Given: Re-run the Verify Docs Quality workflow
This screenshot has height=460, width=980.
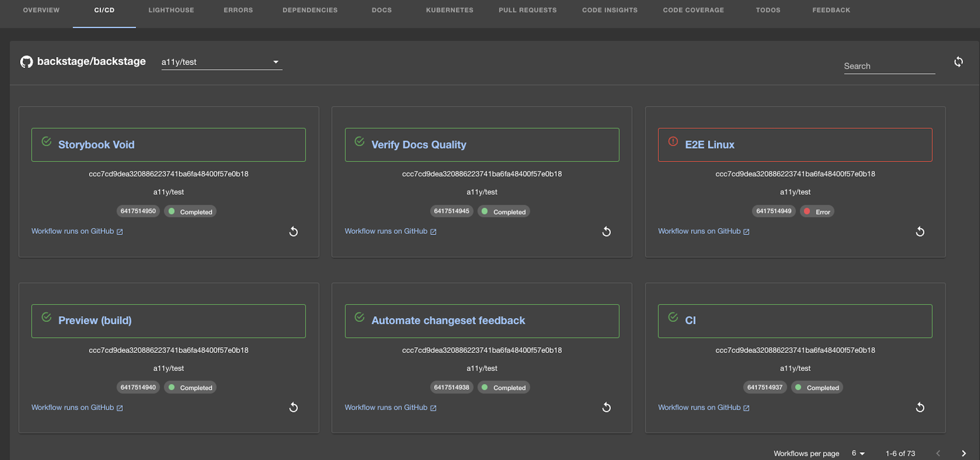Looking at the screenshot, I should [x=606, y=231].
